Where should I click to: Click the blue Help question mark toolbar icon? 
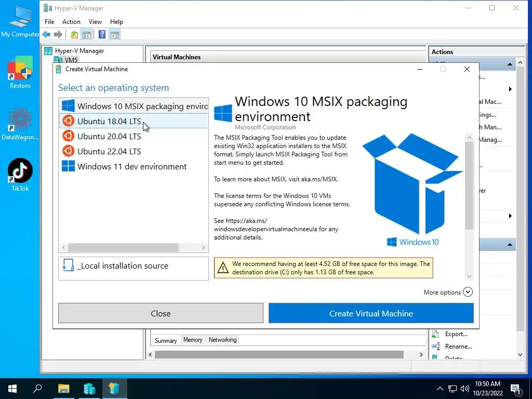point(102,34)
